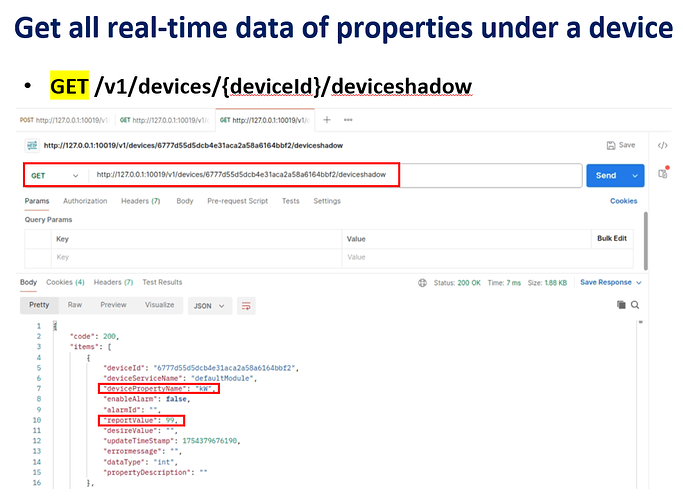The width and height of the screenshot is (683, 500).
Task: Open the request Settings tab
Action: [327, 201]
